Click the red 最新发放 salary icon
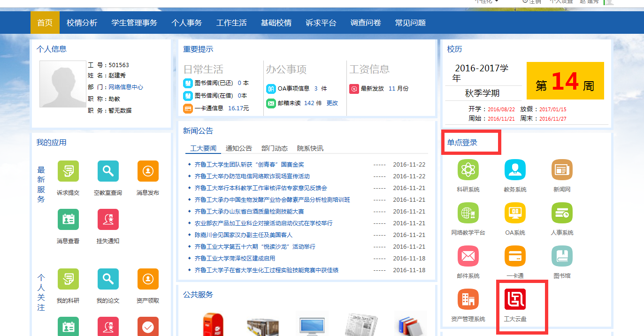The image size is (644, 336). 354,89
